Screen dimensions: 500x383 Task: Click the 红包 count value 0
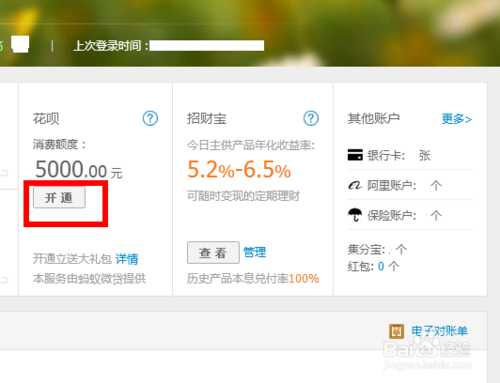[381, 266]
